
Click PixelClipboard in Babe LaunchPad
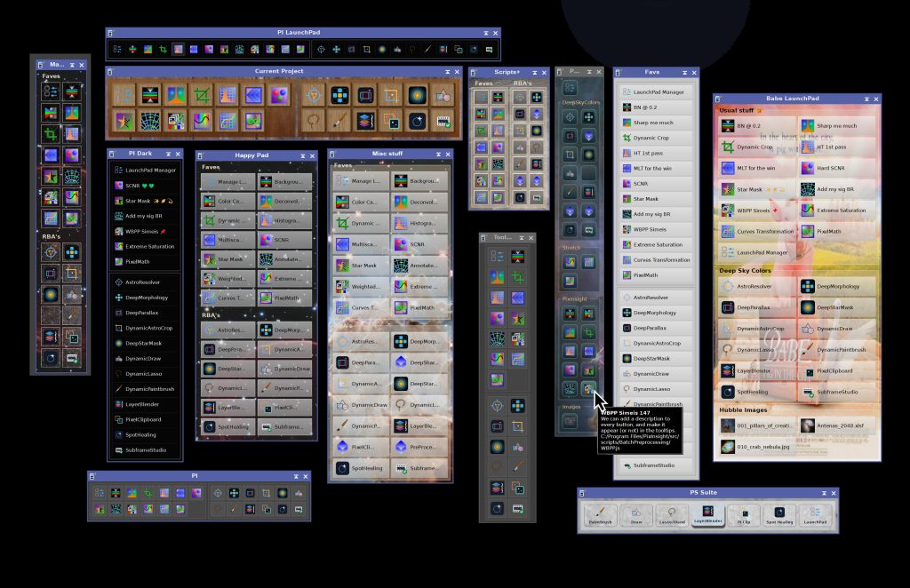click(836, 370)
